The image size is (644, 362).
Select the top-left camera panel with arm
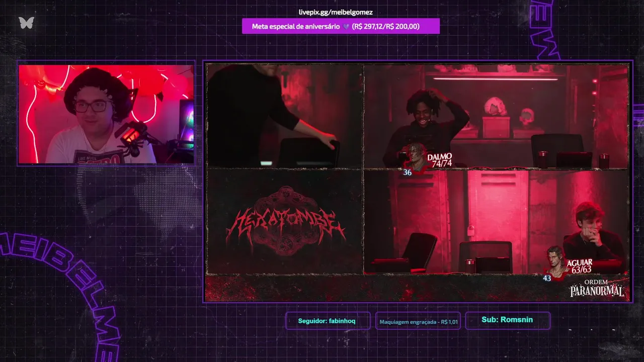(285, 116)
